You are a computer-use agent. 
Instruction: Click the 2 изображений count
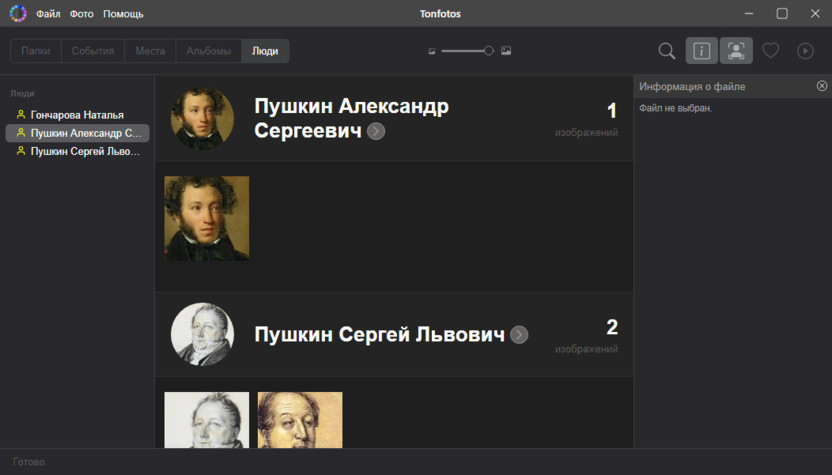pyautogui.click(x=586, y=335)
